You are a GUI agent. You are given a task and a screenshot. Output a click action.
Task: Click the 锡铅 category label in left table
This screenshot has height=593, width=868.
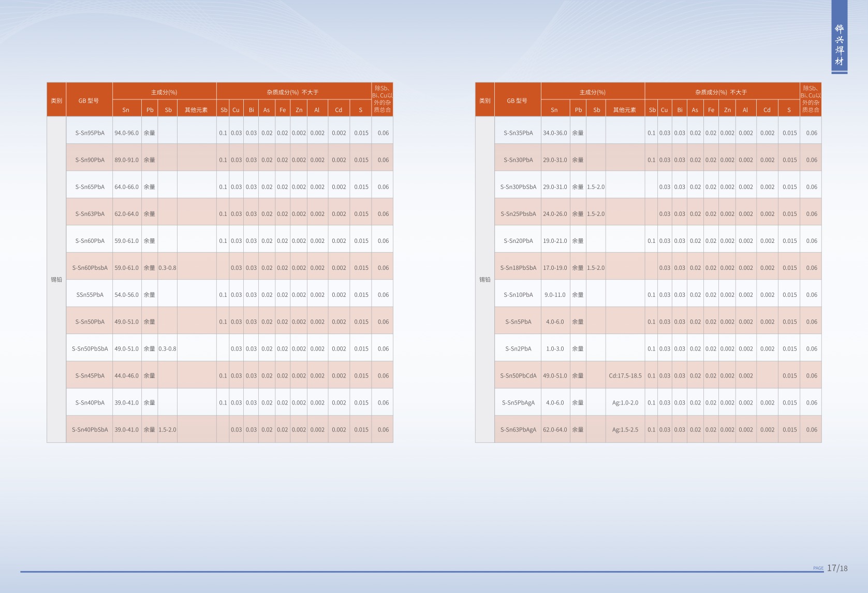point(56,280)
